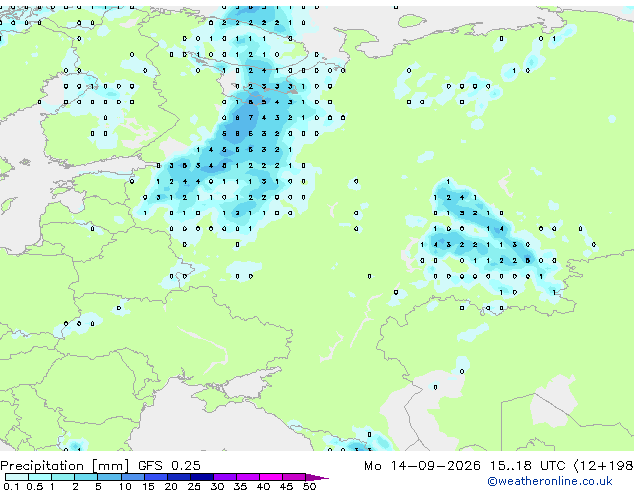Click the purple arrow swatch above 50

(x=317, y=477)
